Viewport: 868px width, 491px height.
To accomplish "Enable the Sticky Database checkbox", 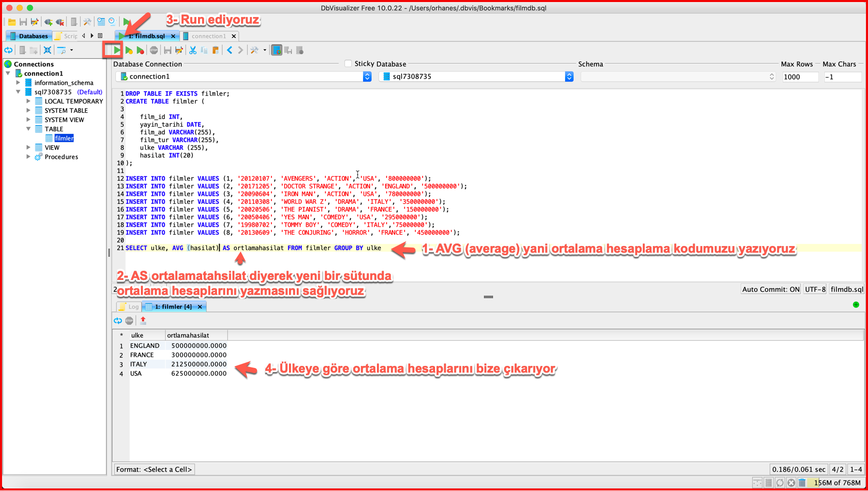I will pyautogui.click(x=348, y=63).
